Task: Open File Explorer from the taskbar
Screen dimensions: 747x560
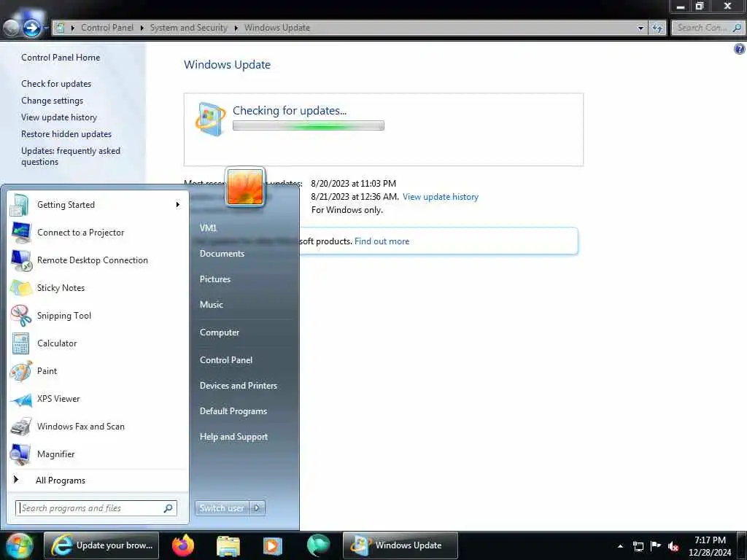Action: [228, 545]
